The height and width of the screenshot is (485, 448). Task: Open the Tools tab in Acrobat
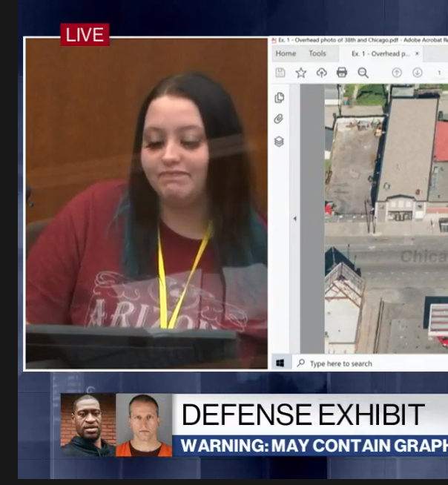[317, 53]
